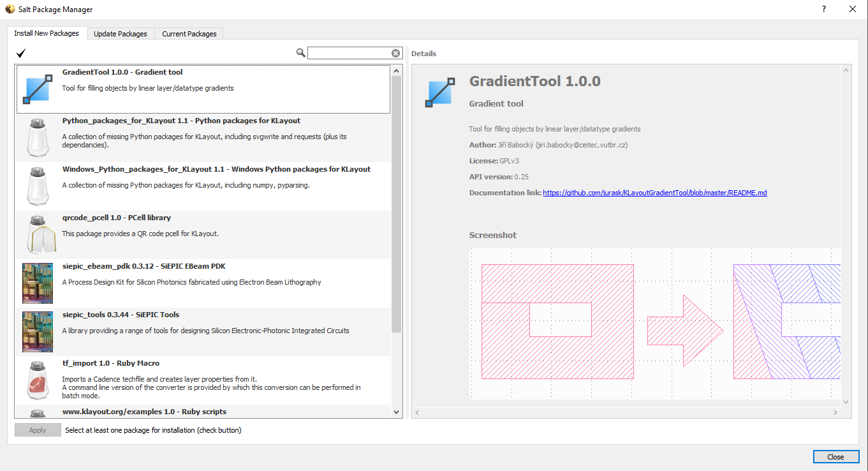
Task: Click Details horizontal scroll right arrow
Action: 836,413
